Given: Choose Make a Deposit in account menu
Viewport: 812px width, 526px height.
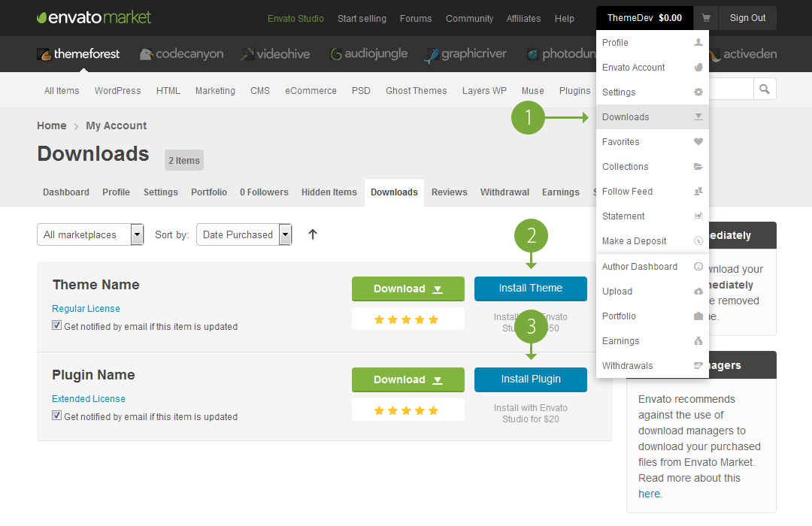Looking at the screenshot, I should 653,240.
